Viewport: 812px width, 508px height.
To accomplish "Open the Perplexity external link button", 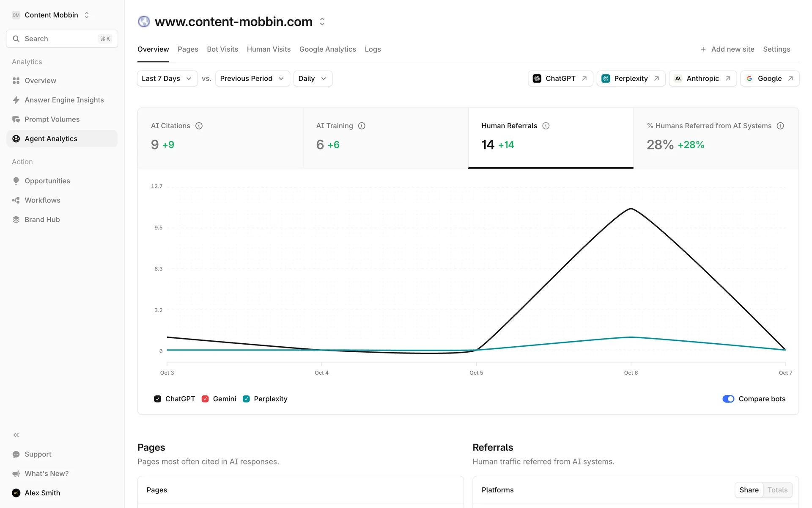I will click(631, 78).
